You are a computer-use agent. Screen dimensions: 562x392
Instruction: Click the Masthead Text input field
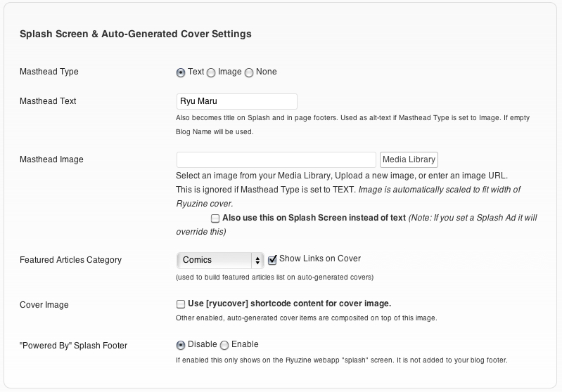pos(236,101)
